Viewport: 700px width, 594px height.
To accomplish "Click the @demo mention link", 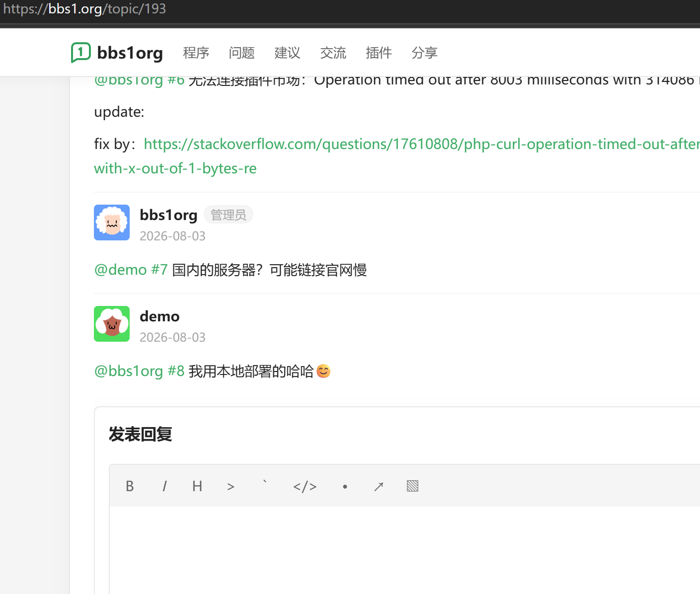I will click(121, 270).
